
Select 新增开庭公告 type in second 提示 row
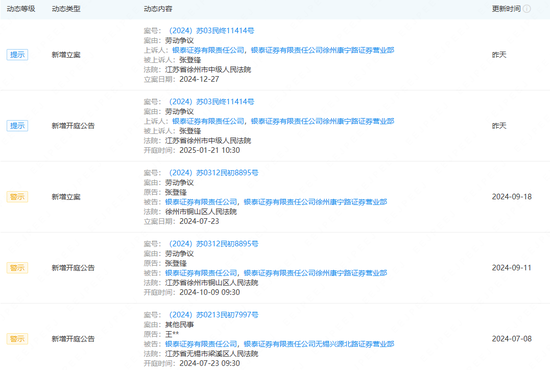click(73, 126)
